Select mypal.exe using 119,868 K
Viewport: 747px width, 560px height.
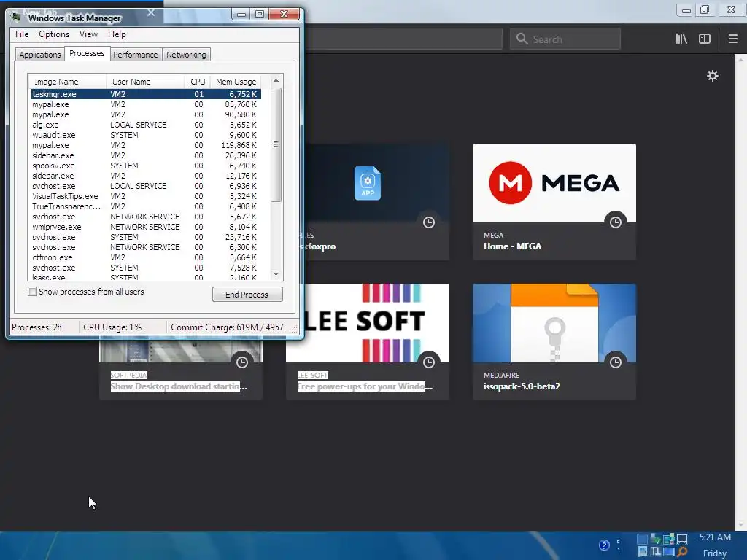click(x=146, y=145)
